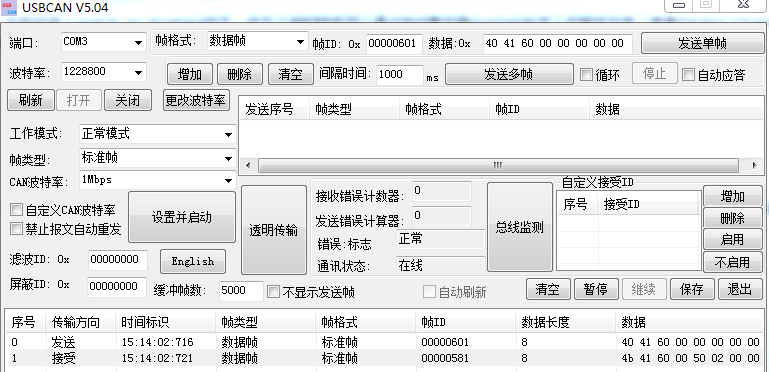This screenshot has width=769, height=372.
Task: Click the 关闭 port button
Action: 128,100
